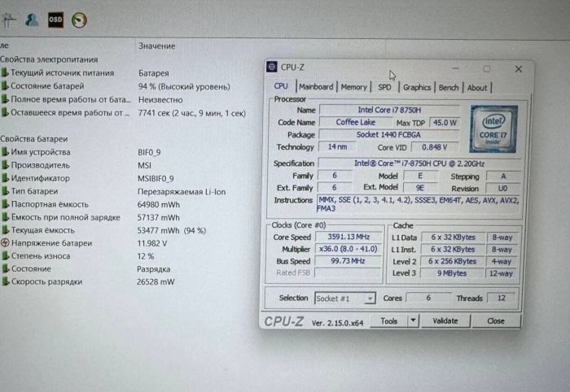Switch to the Mainboard tab
570x392 pixels.
(316, 87)
